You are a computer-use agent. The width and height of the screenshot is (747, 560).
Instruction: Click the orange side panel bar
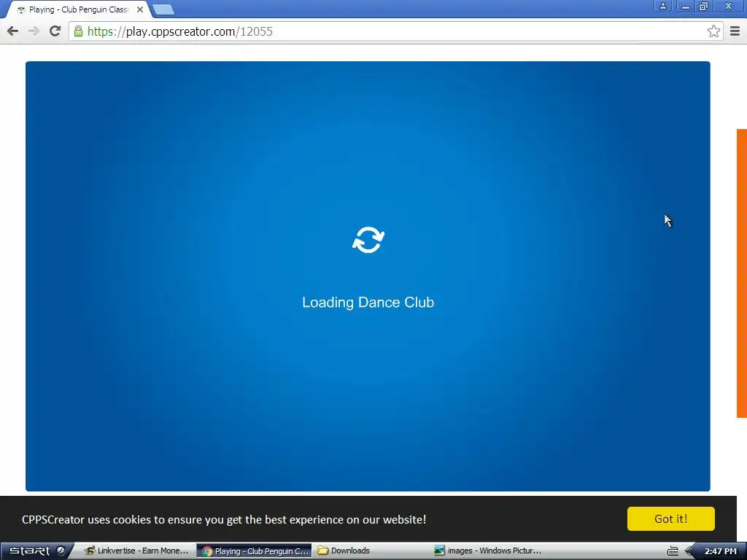click(x=742, y=273)
